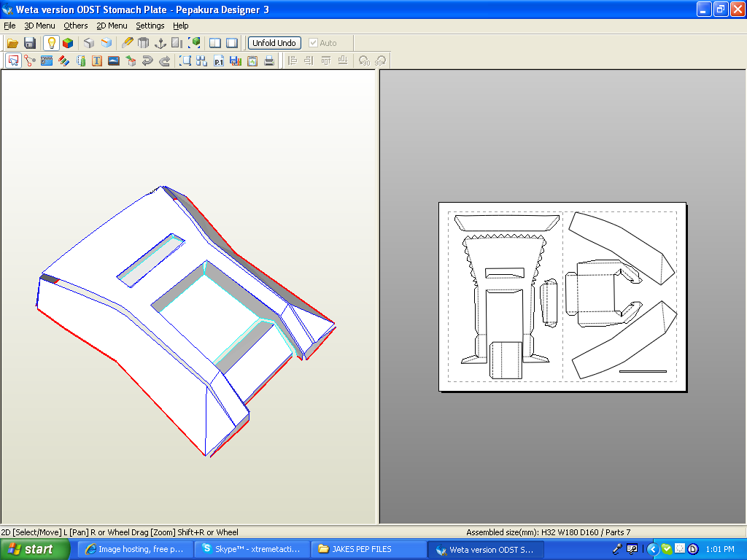
Task: Click the redo curved arrow icon
Action: tap(164, 61)
